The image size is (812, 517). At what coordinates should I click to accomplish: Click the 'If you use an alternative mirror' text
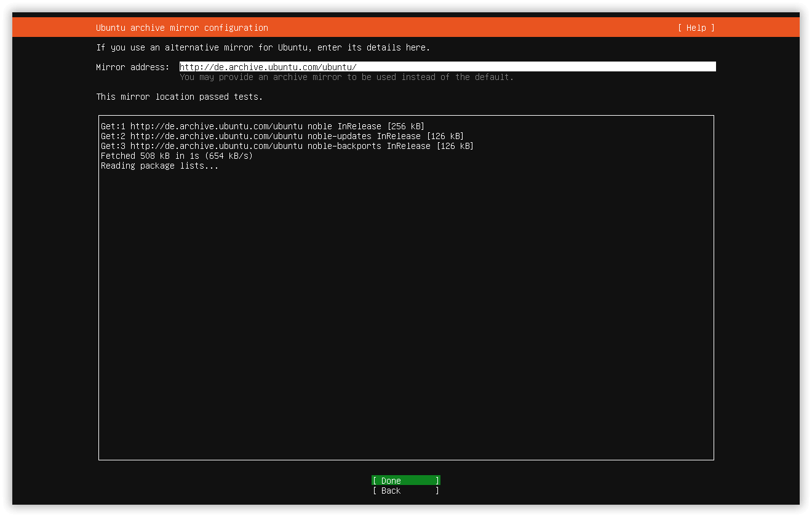click(263, 47)
